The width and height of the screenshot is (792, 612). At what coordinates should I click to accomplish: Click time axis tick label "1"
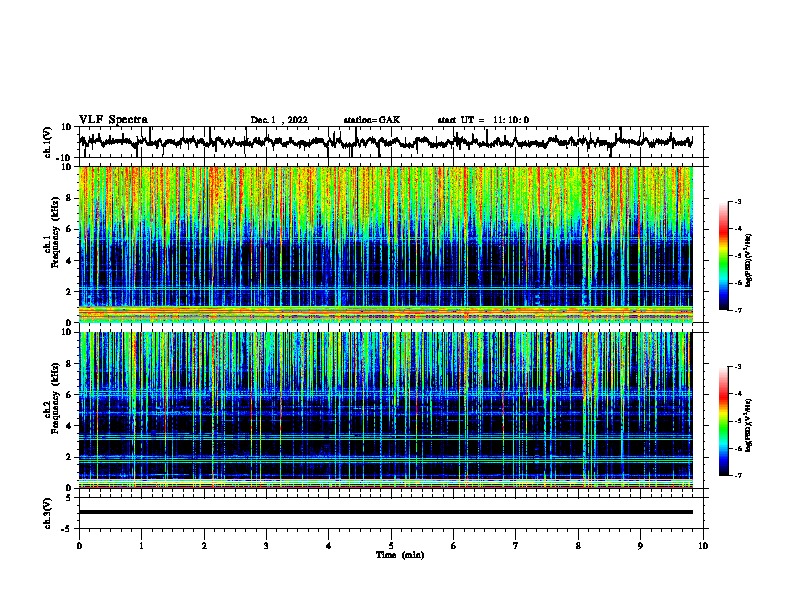pos(141,546)
